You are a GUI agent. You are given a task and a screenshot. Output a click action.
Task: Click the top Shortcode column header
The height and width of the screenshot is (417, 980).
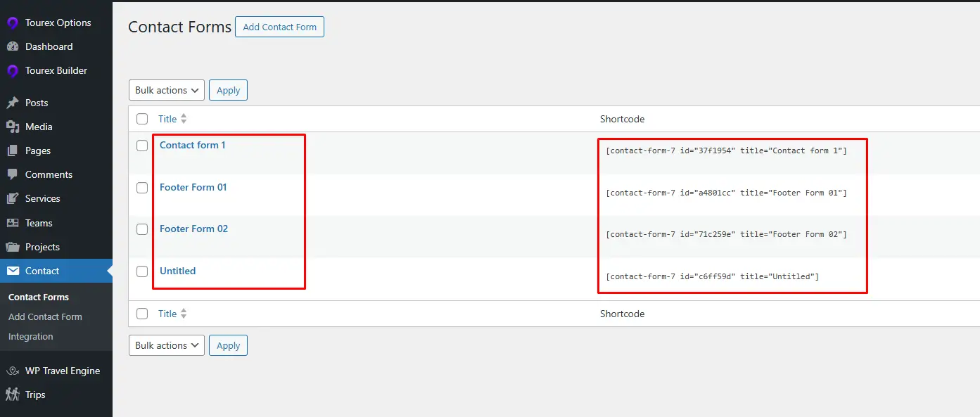pyautogui.click(x=623, y=119)
